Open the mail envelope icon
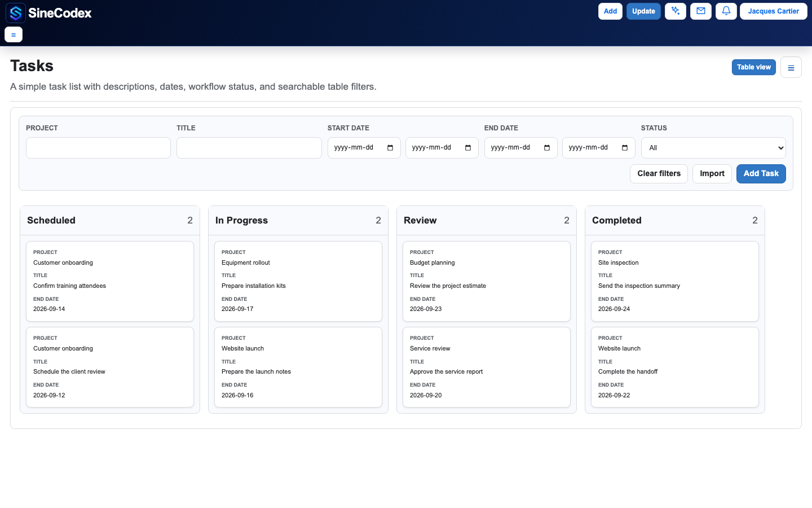The width and height of the screenshot is (812, 508). click(701, 11)
